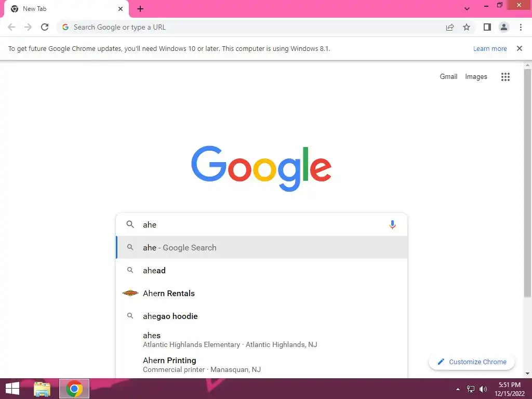Select the New Tab tab
This screenshot has width=532, height=399.
tap(66, 9)
